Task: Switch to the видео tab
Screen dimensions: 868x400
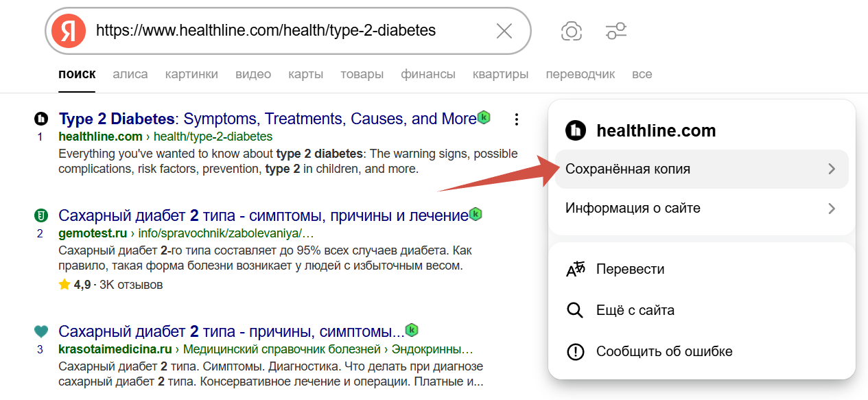Action: coord(253,74)
